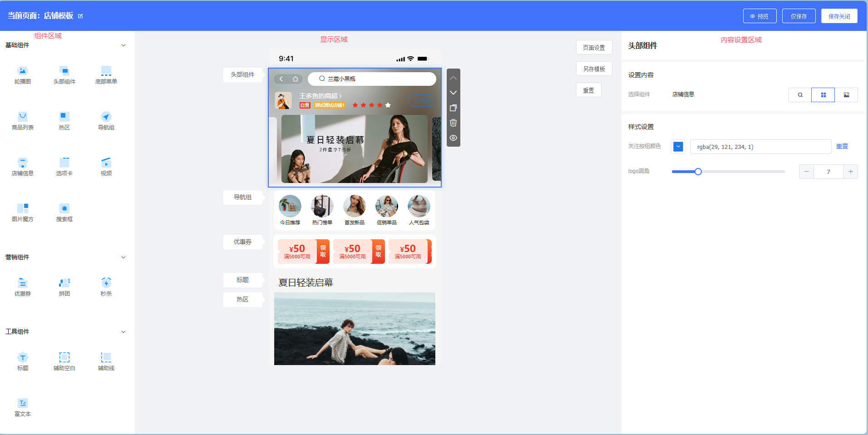Add the 视频 video component
This screenshot has width=868, height=435.
coord(106,163)
